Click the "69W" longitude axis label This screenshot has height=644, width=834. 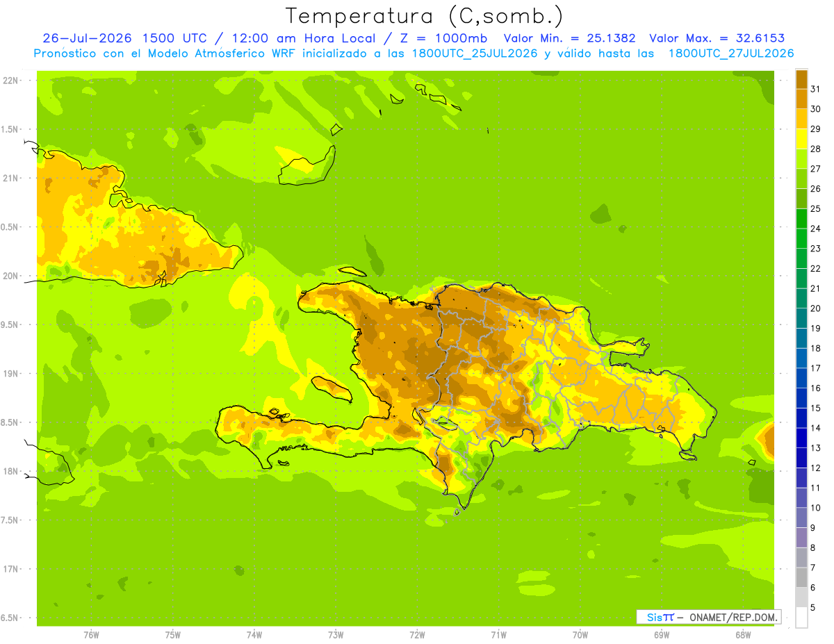662,634
